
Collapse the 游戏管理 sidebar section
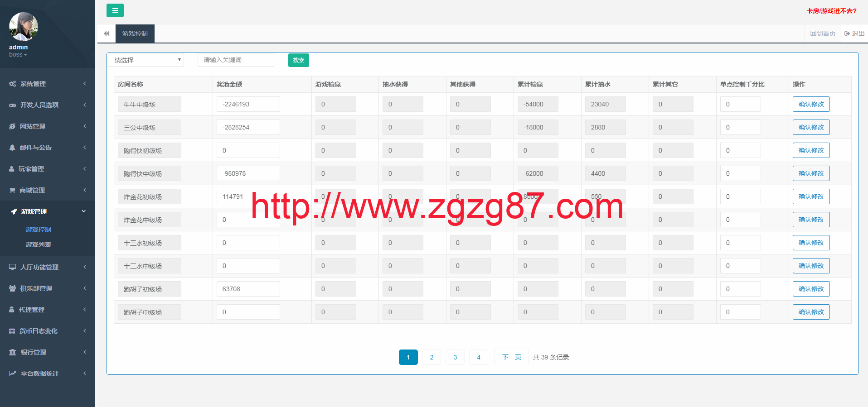coord(47,211)
